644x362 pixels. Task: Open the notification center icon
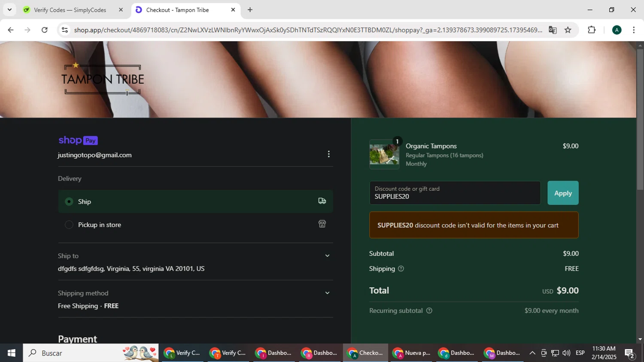[x=630, y=353]
